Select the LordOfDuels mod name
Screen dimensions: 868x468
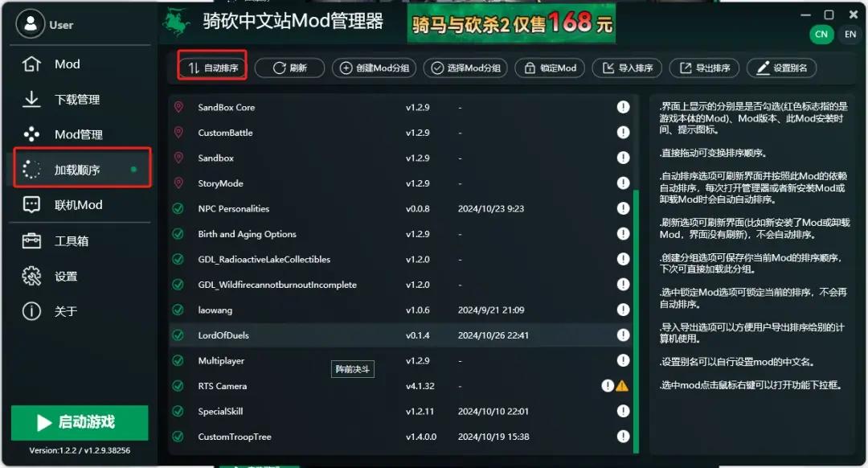click(223, 335)
